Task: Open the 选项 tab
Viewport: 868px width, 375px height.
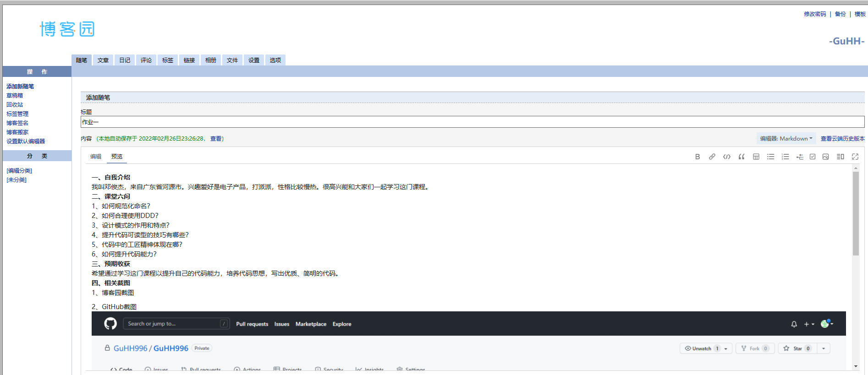Action: [x=275, y=60]
